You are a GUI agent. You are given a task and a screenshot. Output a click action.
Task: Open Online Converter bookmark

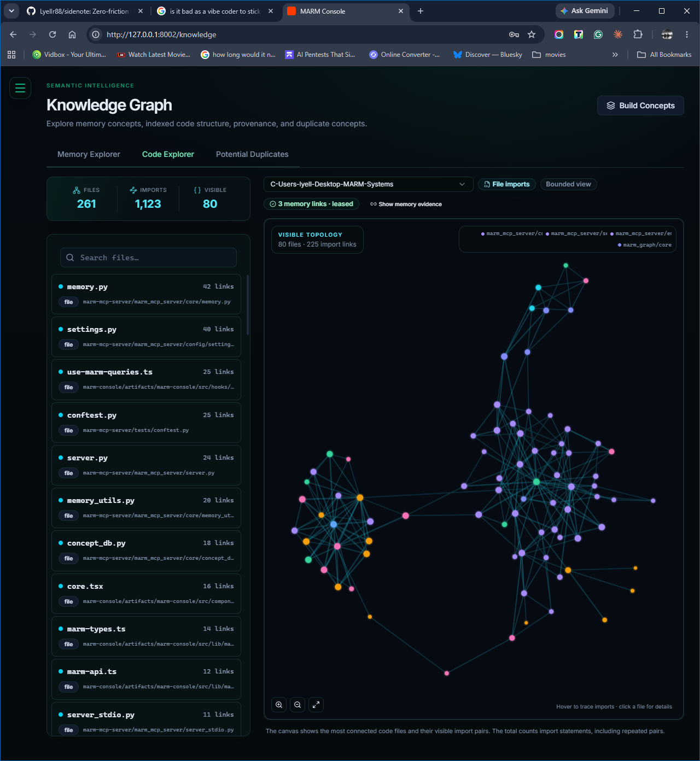[x=405, y=55]
